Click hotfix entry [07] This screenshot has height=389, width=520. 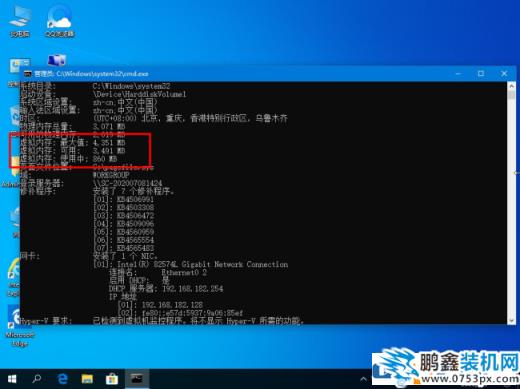[123, 248]
